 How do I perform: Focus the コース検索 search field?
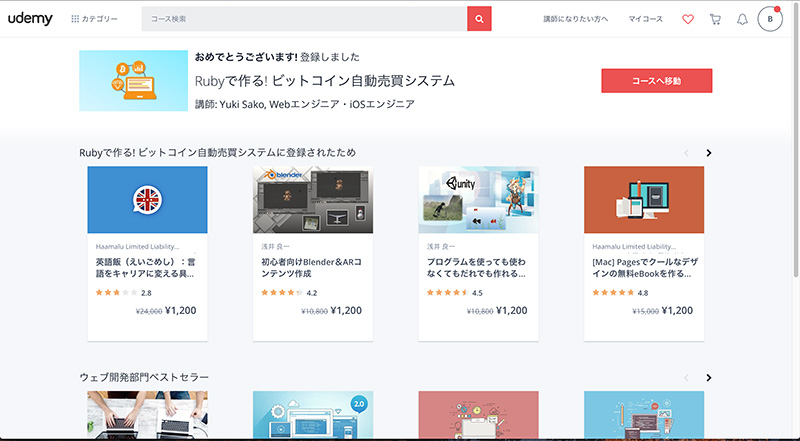point(304,19)
